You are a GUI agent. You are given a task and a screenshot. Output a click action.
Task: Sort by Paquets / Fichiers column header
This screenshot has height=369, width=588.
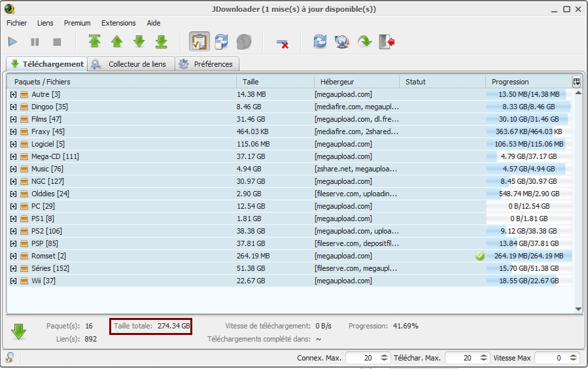point(122,82)
